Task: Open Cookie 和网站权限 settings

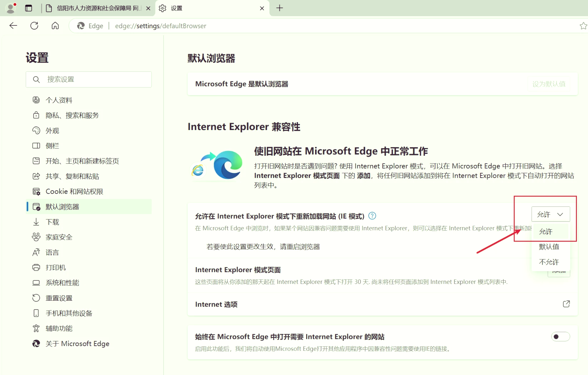Action: click(x=89, y=191)
